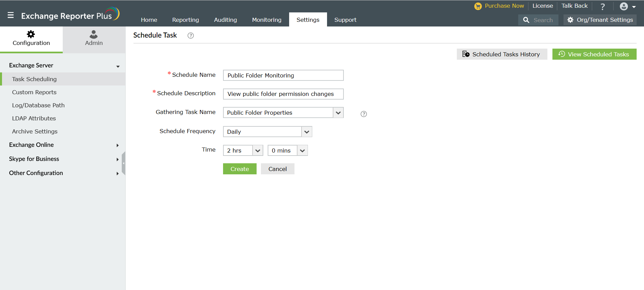Open help icon next to Gathering Task Name
This screenshot has height=290, width=644.
[364, 114]
